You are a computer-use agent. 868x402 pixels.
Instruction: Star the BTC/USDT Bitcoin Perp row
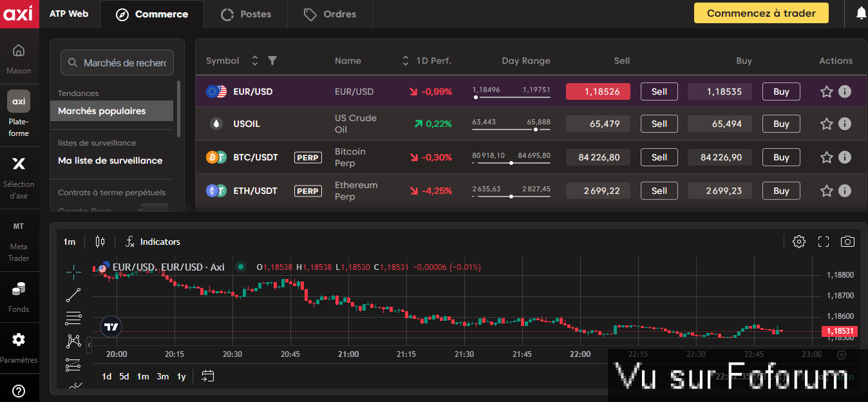(827, 157)
